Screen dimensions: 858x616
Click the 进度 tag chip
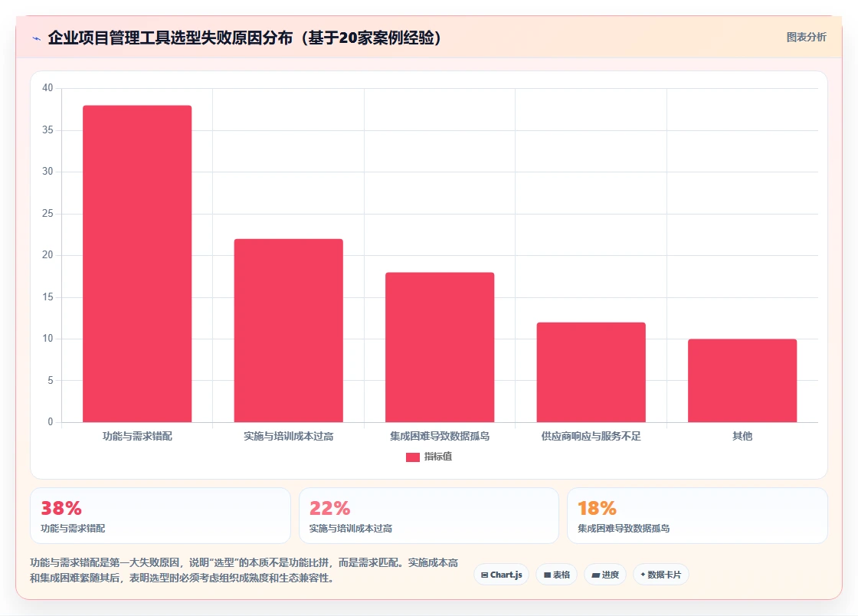click(x=605, y=575)
